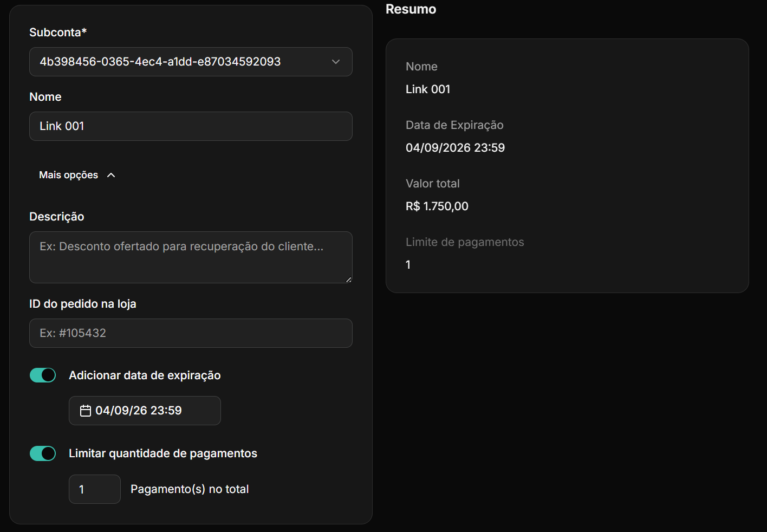Viewport: 767px width, 532px height.
Task: Open the expiration date picker 04/09/26 23:59
Action: (145, 411)
